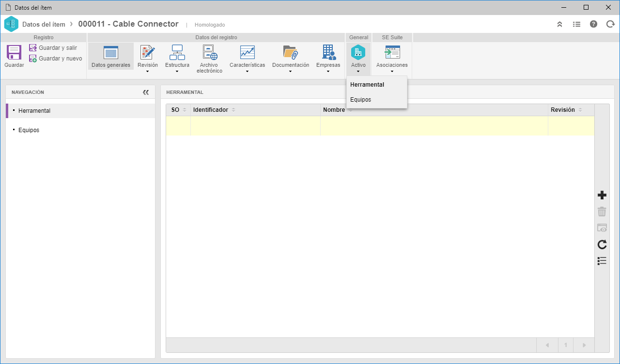Select Herramental in Activo menu
620x364 pixels.
coord(377,85)
